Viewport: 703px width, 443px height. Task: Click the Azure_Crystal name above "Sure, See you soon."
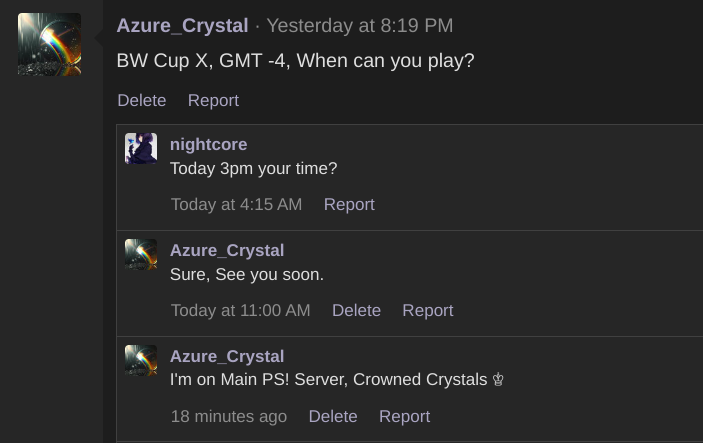point(227,250)
